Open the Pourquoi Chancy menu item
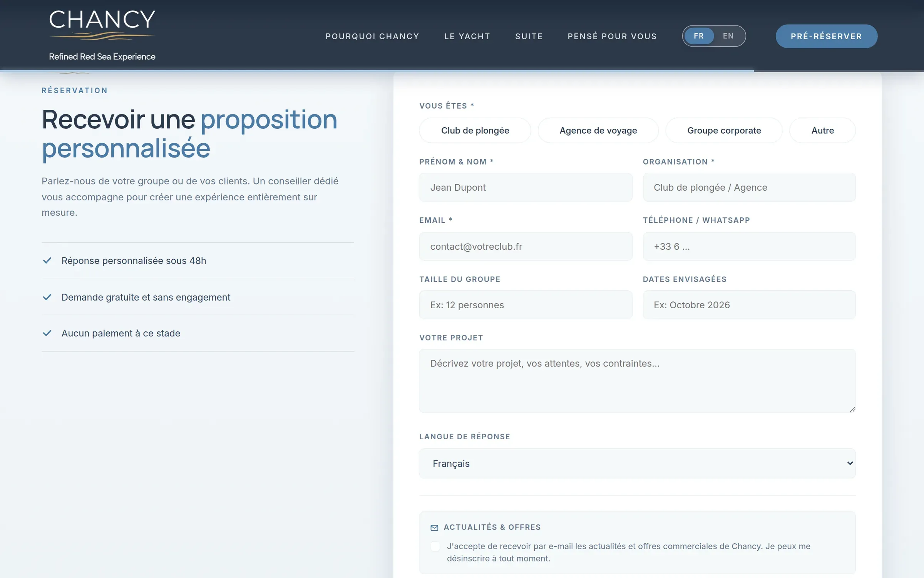924x578 pixels. (372, 36)
